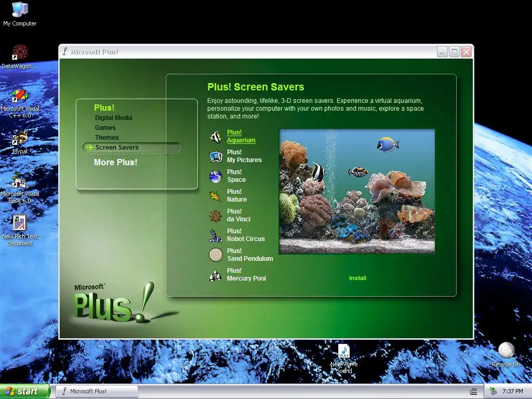Screen dimensions: 532x399
Task: Choose the Plus! Space label
Action: pyautogui.click(x=236, y=176)
